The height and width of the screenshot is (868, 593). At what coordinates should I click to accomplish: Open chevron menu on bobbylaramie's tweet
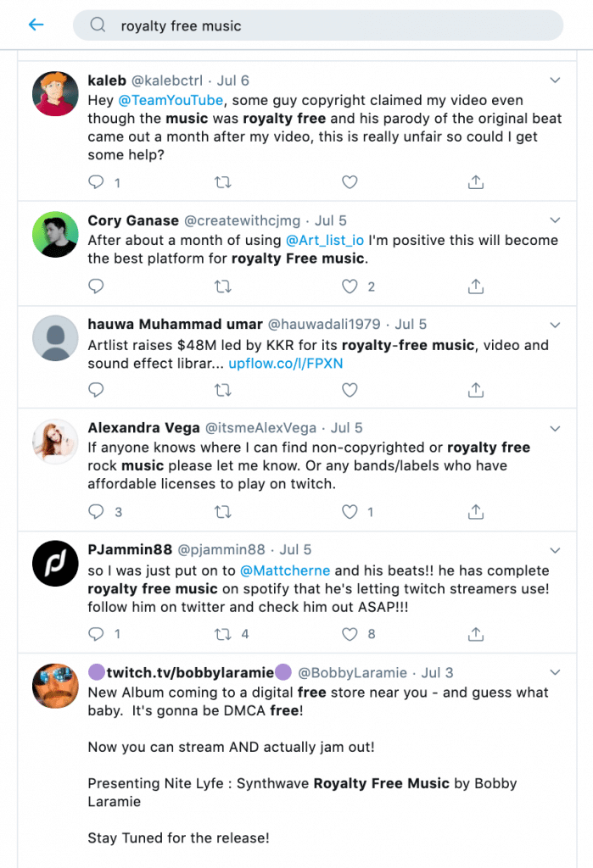coord(555,672)
